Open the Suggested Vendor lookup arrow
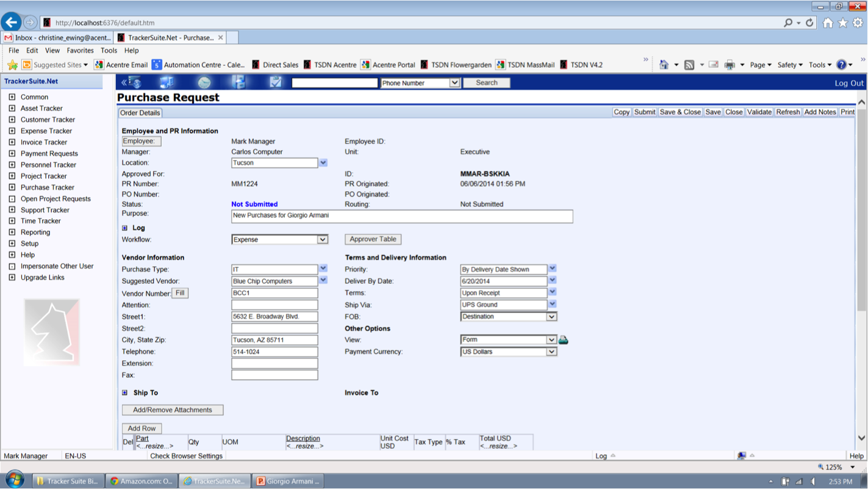 coord(323,281)
